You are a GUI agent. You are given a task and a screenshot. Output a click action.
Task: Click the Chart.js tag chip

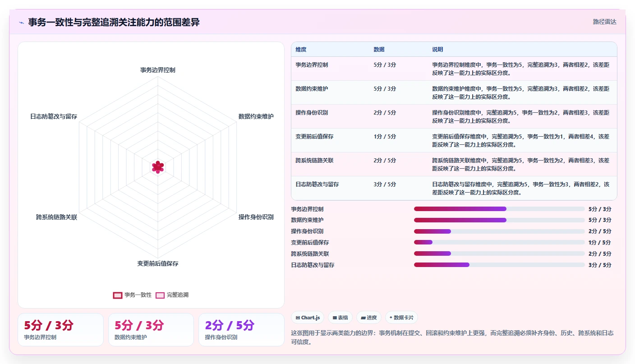click(308, 318)
